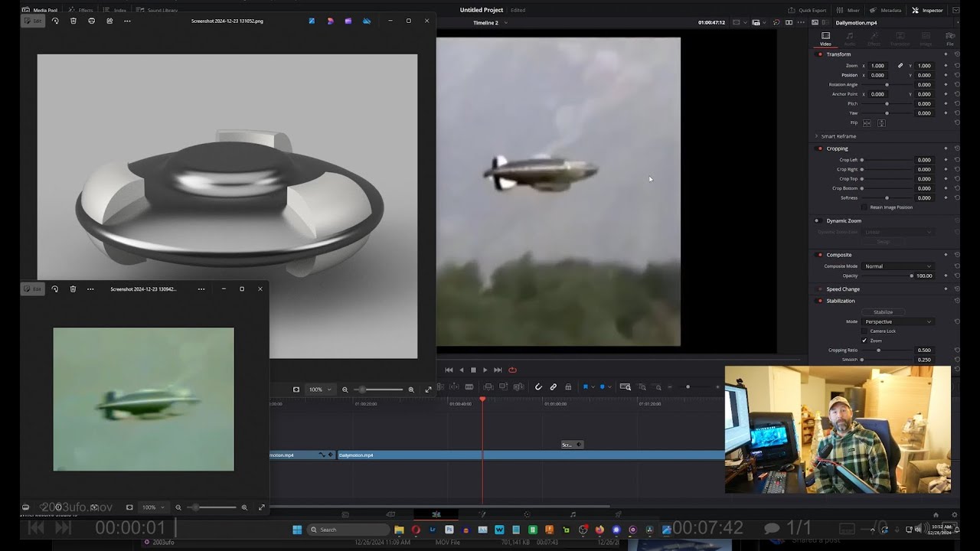The width and height of the screenshot is (980, 551).
Task: Toggle loop playback in the viewer
Action: 512,370
